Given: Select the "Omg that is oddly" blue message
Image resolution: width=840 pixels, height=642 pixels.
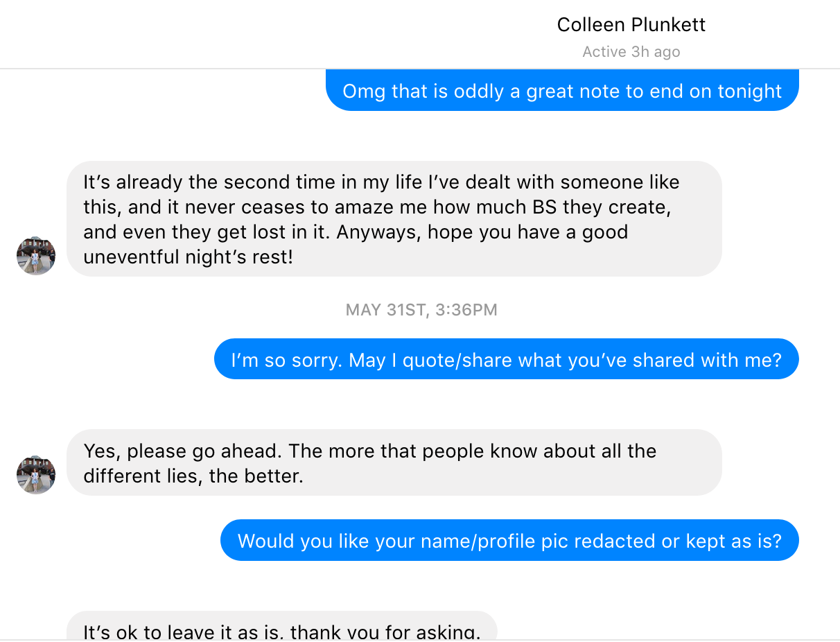Looking at the screenshot, I should click(561, 92).
